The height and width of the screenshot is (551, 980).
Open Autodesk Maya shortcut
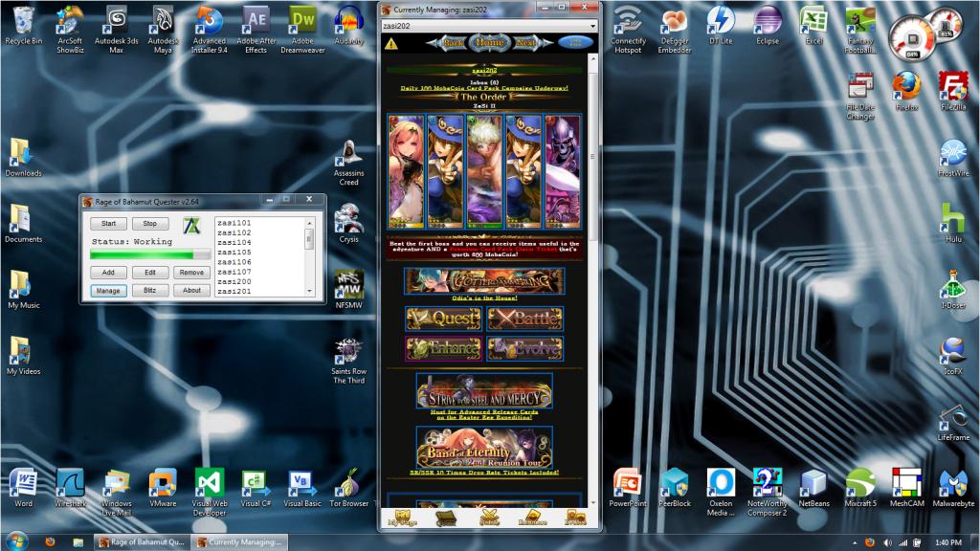point(163,30)
